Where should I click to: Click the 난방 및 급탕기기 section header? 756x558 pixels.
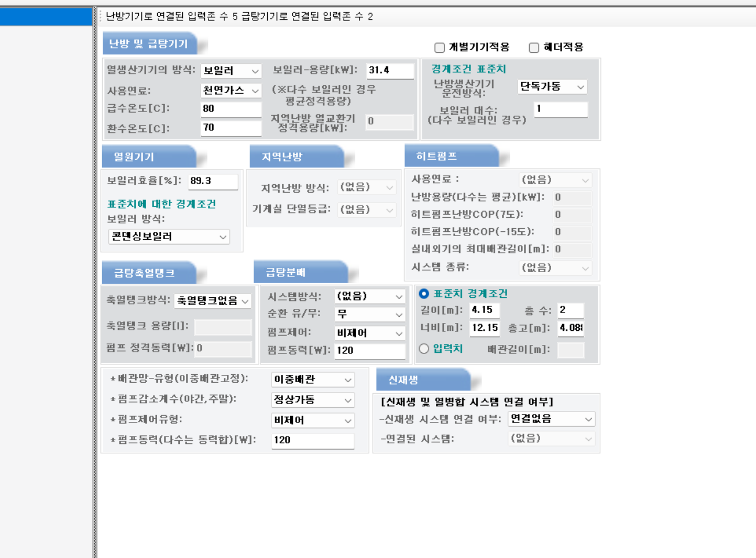coord(149,44)
